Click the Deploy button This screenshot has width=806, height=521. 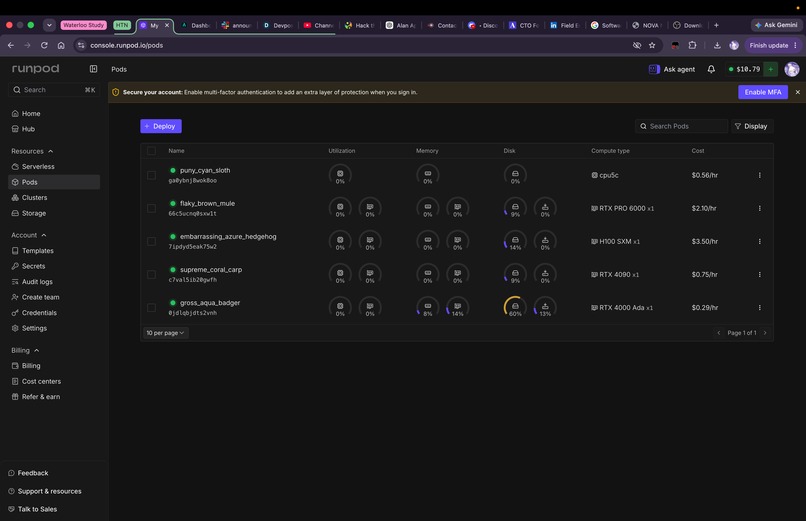click(161, 126)
